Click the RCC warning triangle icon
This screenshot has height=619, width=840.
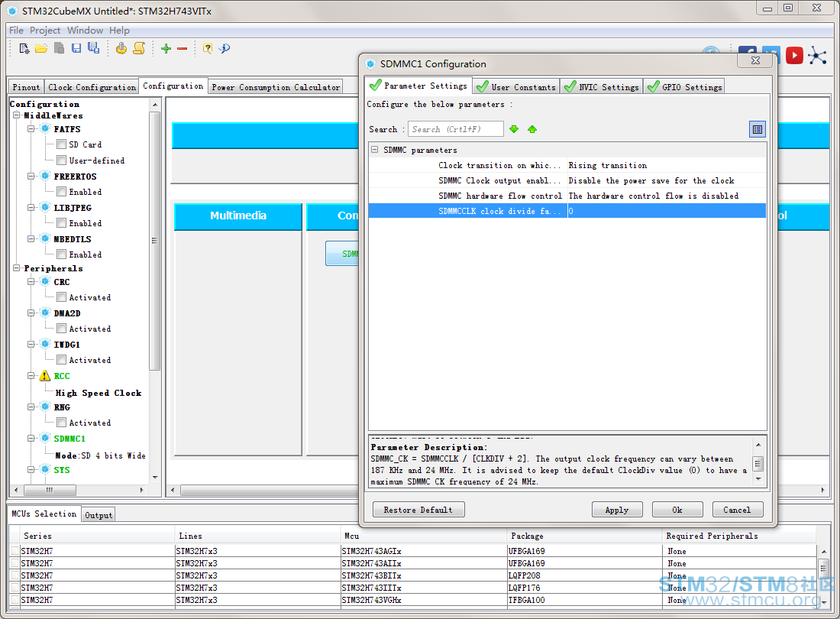tap(45, 376)
